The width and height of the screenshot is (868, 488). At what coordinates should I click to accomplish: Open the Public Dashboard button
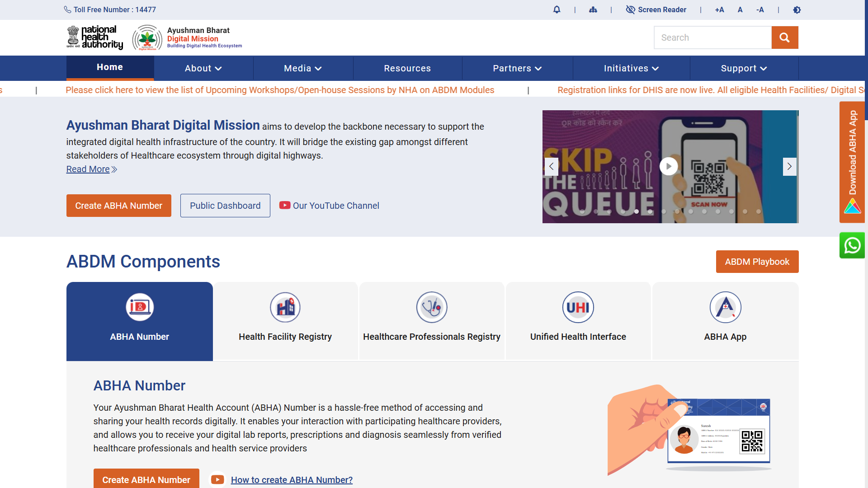pyautogui.click(x=225, y=206)
